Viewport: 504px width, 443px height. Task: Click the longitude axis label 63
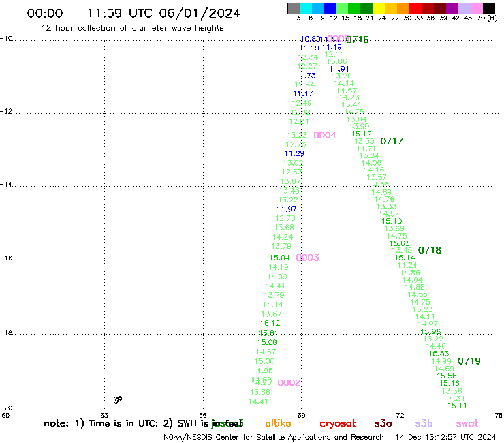pyautogui.click(x=104, y=415)
